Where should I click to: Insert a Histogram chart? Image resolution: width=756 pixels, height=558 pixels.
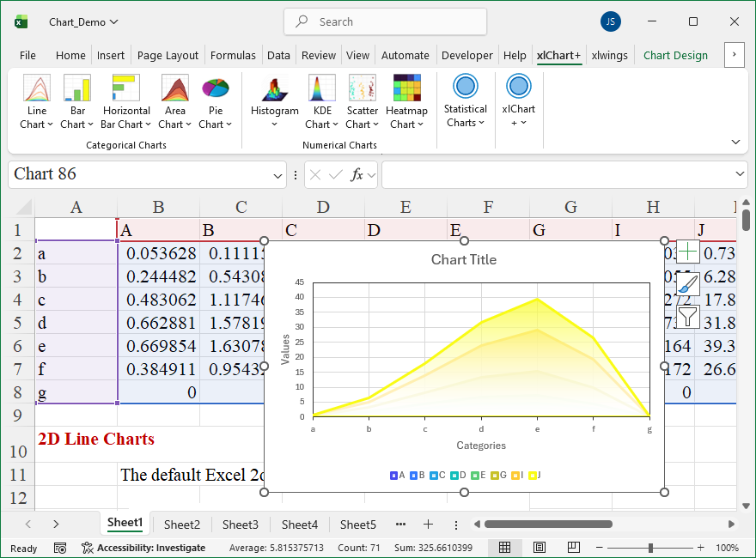274,101
